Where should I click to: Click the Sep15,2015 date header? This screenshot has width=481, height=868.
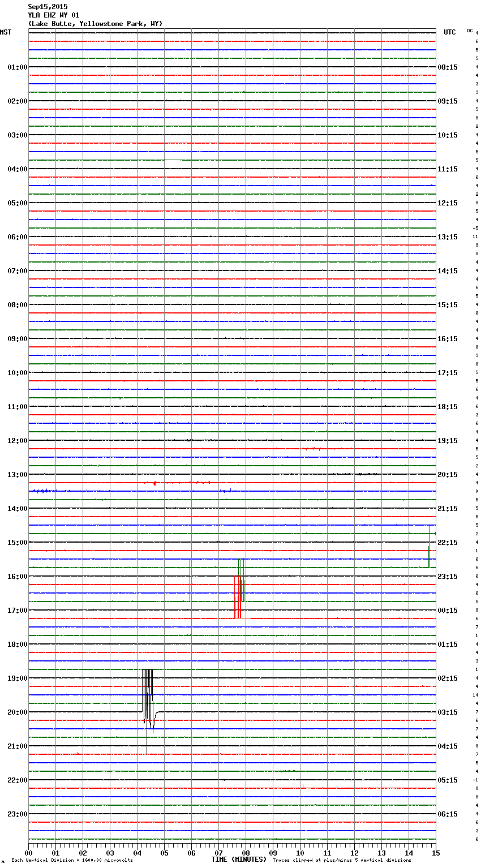coord(48,7)
